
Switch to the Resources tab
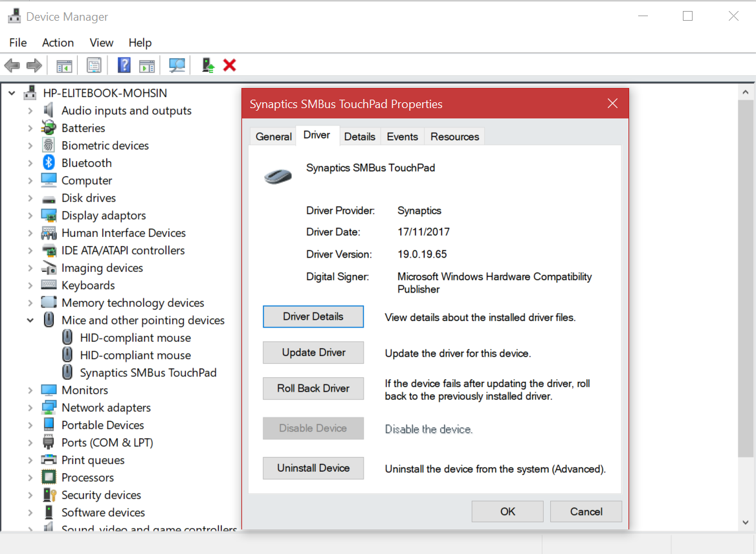click(454, 137)
